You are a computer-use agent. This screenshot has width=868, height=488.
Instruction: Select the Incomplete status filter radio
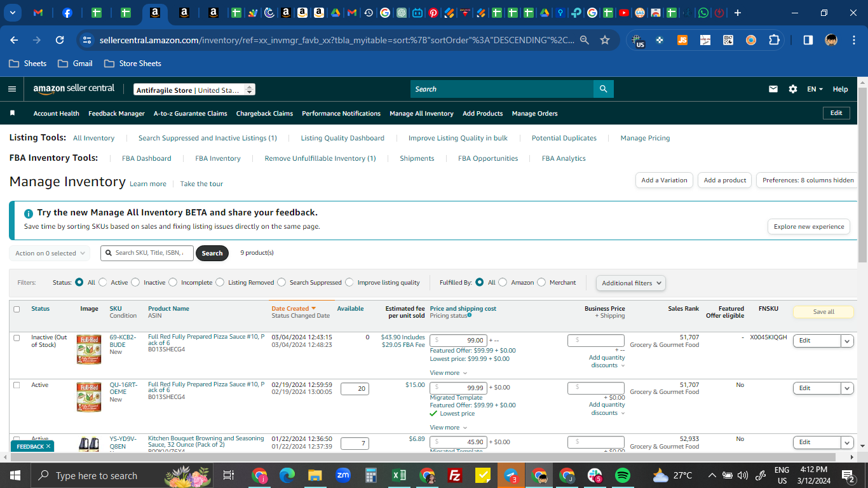(173, 283)
